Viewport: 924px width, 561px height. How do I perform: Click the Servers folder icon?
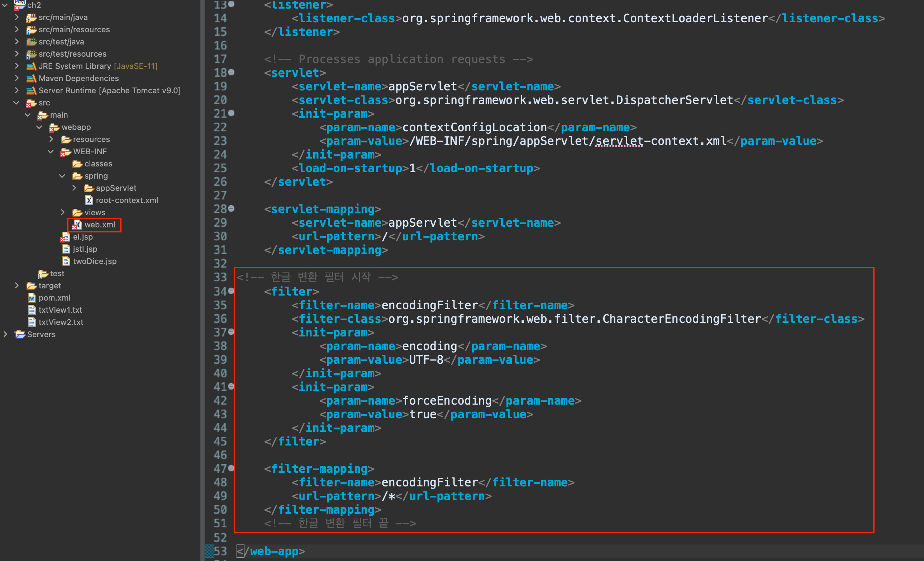pos(19,334)
